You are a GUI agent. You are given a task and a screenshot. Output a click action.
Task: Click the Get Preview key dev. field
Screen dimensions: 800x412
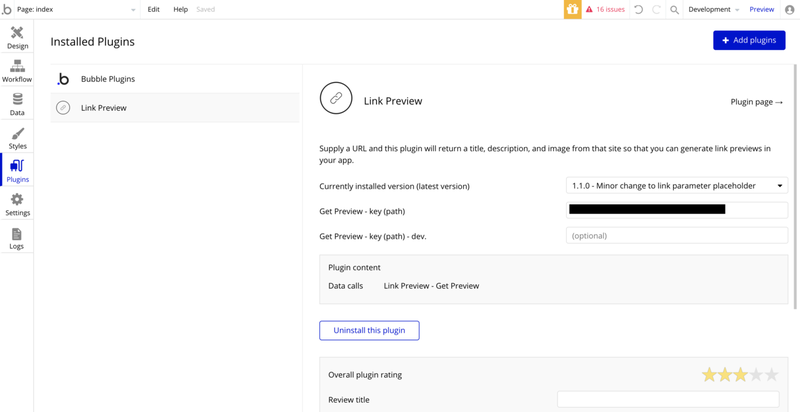click(x=677, y=236)
